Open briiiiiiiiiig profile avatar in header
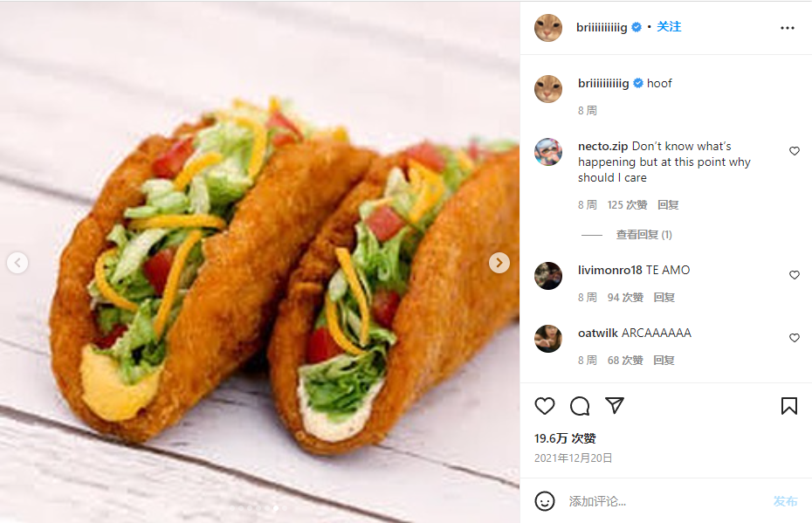The image size is (812, 523). pos(548,28)
